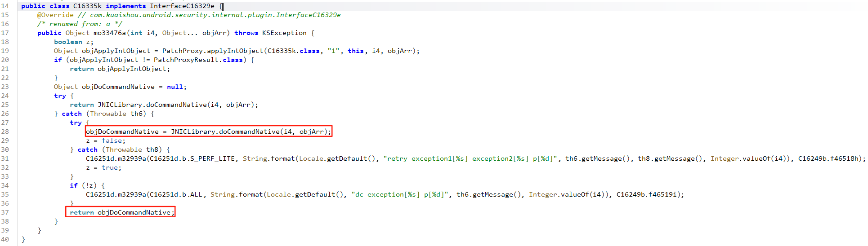The height and width of the screenshot is (246, 868).
Task: Click the "1" string literal argument
Action: pyautogui.click(x=334, y=51)
